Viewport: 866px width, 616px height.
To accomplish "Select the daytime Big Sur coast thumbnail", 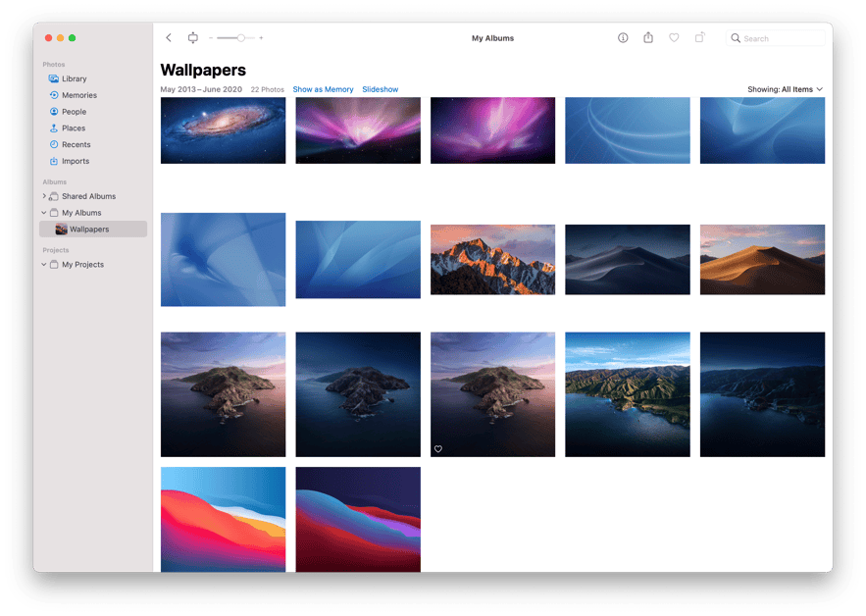I will click(628, 394).
